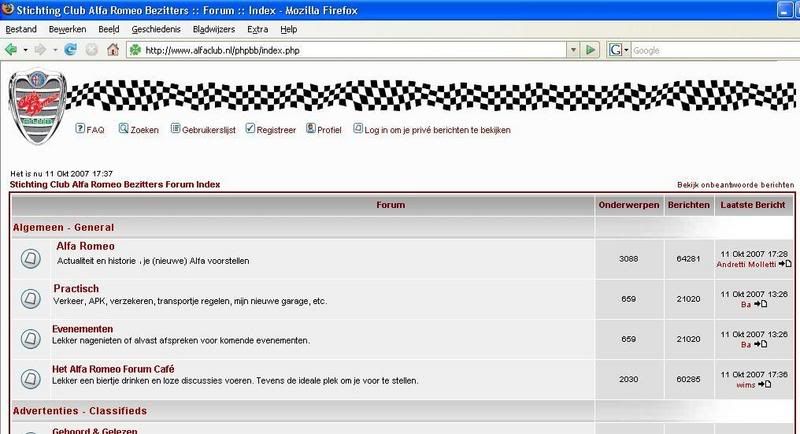This screenshot has height=434, width=800.
Task: Open the Back button history dropdown arrow
Action: [x=26, y=50]
